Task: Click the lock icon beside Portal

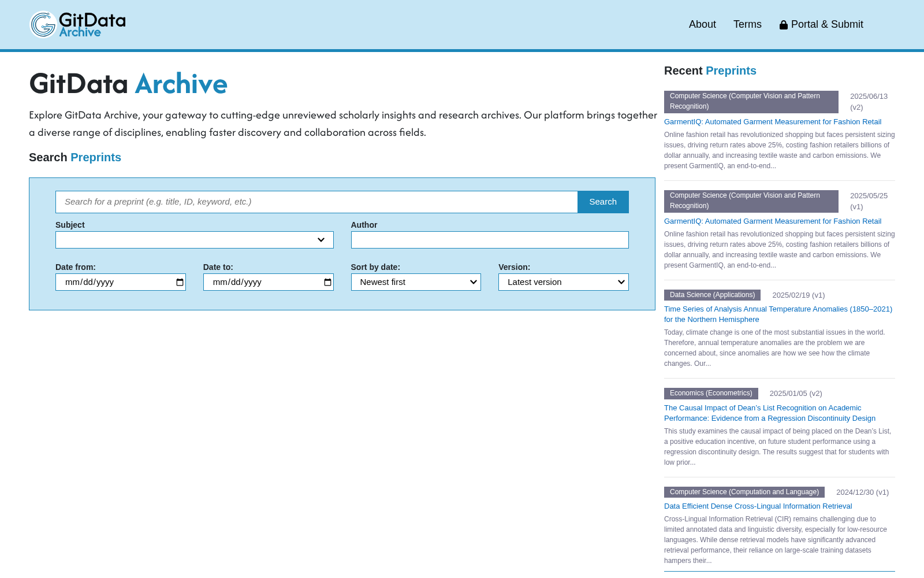Action: pos(784,25)
